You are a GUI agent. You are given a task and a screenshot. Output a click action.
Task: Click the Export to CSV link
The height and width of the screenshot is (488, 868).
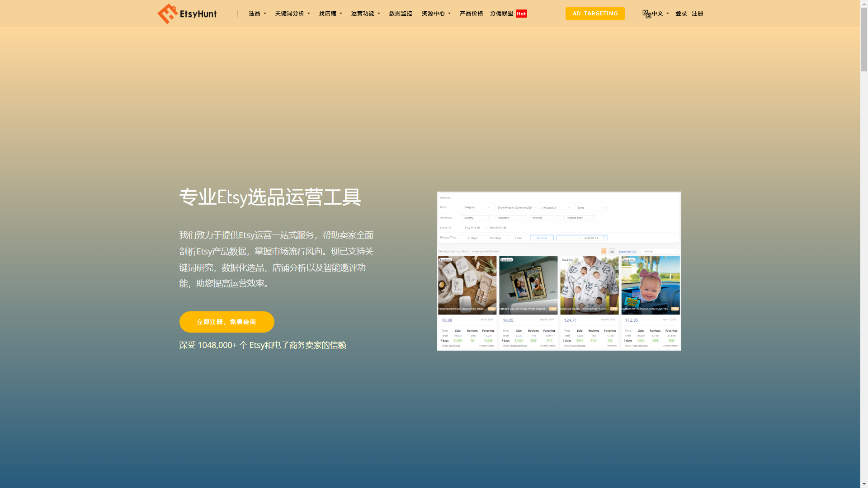pyautogui.click(x=627, y=252)
